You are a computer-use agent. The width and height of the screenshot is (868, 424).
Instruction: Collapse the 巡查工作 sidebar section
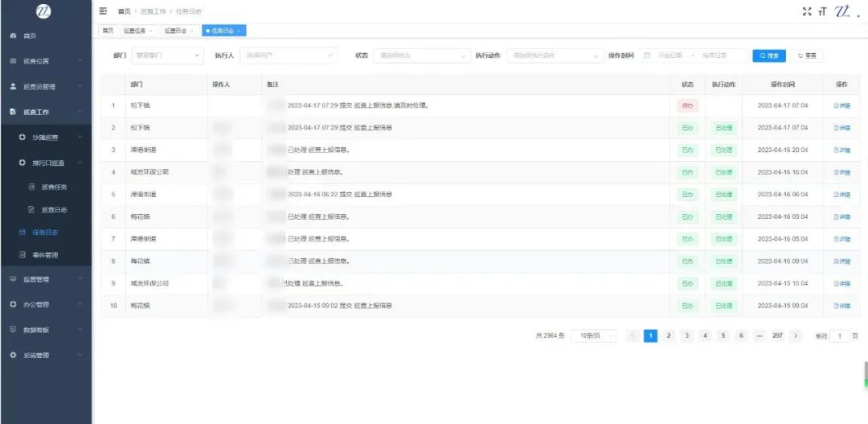point(46,112)
